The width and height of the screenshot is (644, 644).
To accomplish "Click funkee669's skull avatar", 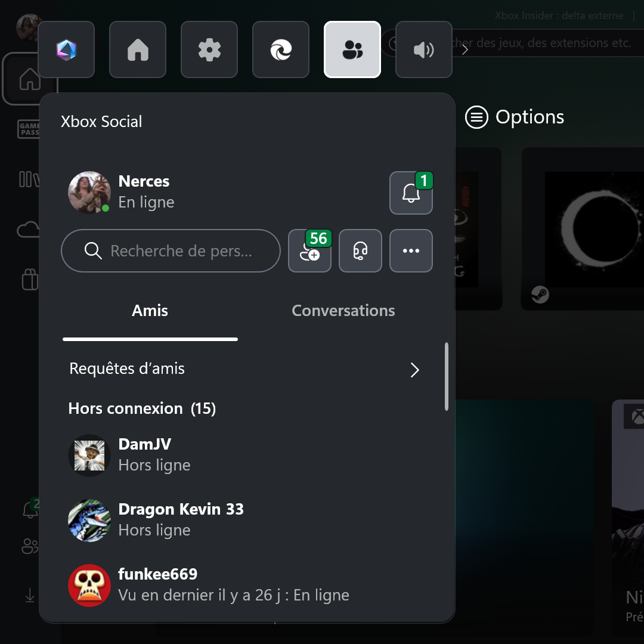I will (89, 585).
